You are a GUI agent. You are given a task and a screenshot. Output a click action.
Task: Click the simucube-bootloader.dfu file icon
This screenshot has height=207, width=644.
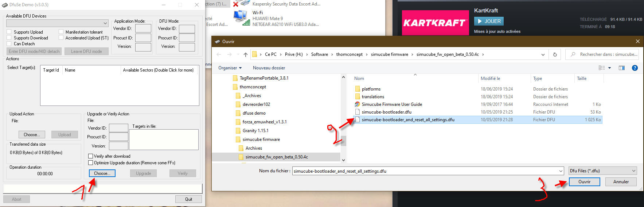357,112
